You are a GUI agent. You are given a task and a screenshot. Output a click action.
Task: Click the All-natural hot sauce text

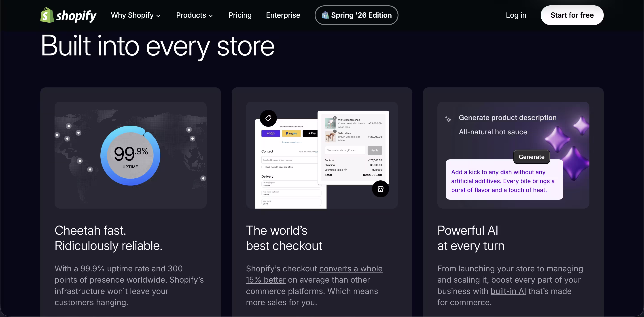(493, 132)
